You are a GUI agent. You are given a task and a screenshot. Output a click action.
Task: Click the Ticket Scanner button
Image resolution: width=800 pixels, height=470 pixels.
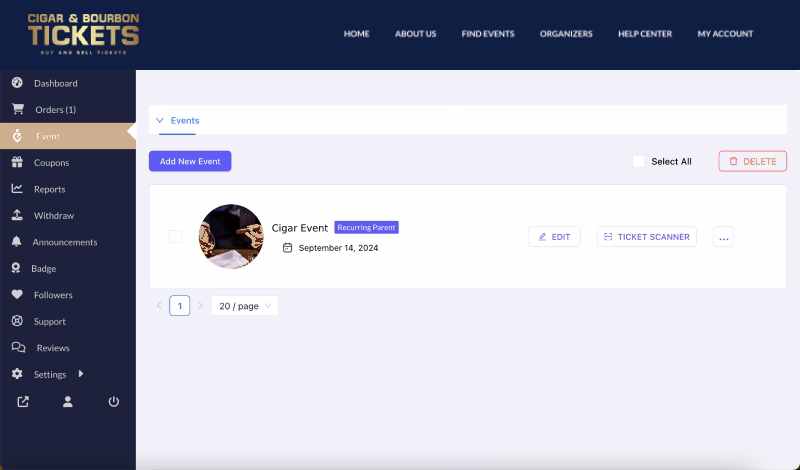pyautogui.click(x=646, y=237)
